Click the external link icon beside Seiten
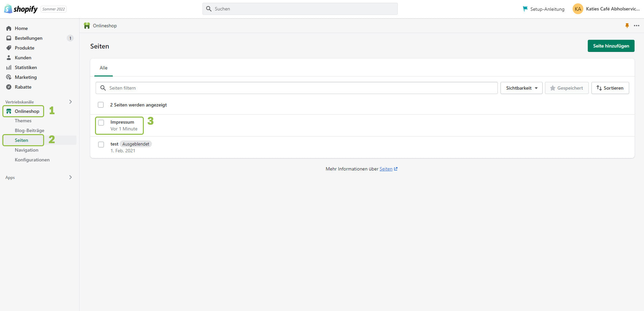Image resolution: width=644 pixels, height=311 pixels. 396,169
